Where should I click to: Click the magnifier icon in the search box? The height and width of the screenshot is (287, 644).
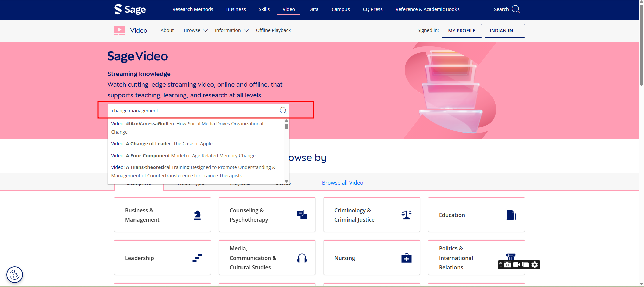click(x=283, y=111)
